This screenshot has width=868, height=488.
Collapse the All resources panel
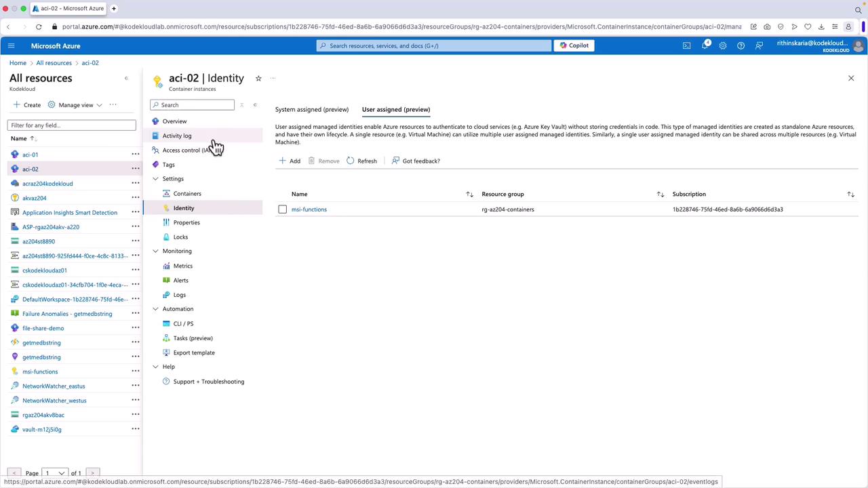[126, 79]
